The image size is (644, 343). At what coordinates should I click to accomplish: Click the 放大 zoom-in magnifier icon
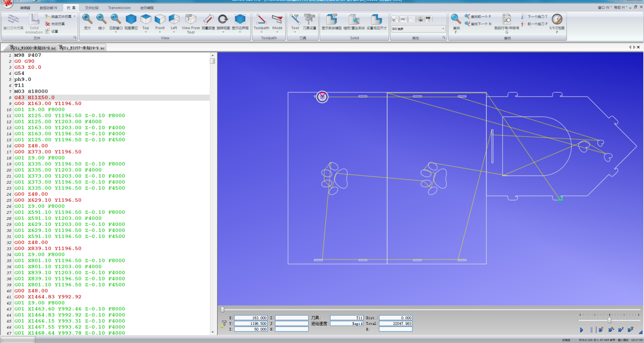click(87, 19)
